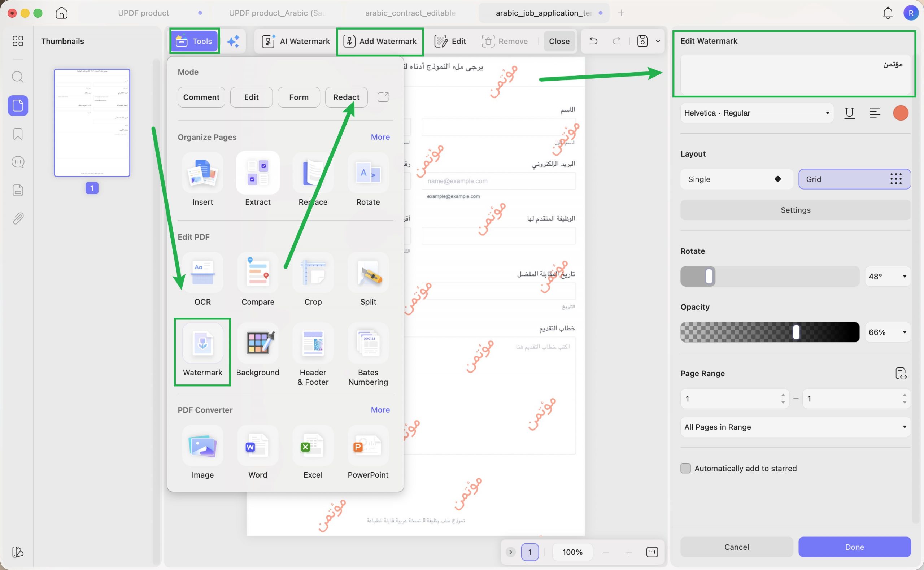Viewport: 924px width, 570px height.
Task: Open the attachments paperclip icon
Action: coord(18,218)
